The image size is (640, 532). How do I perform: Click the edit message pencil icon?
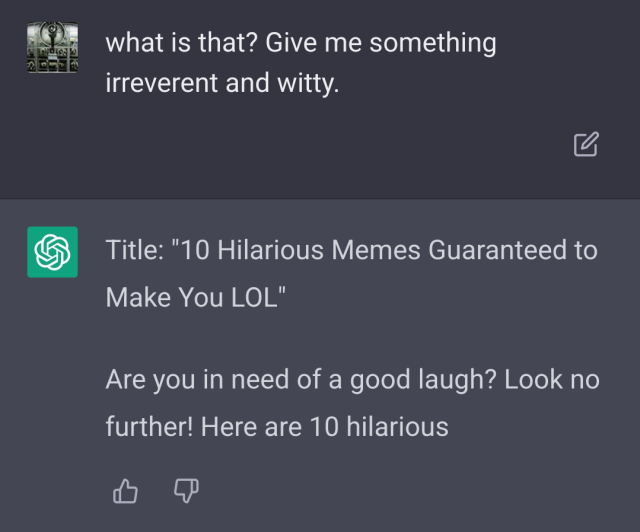pyautogui.click(x=586, y=145)
